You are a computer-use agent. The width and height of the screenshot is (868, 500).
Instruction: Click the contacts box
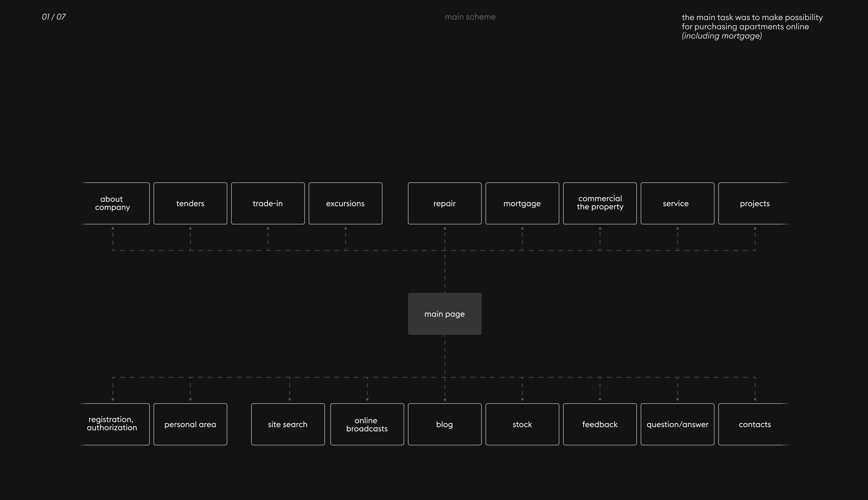pos(754,424)
